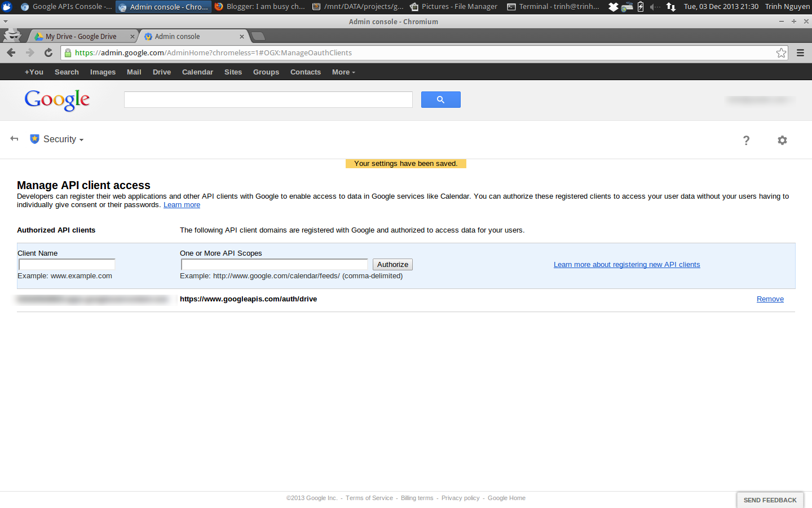The width and height of the screenshot is (812, 508).
Task: Click the Authorize button
Action: 392,265
